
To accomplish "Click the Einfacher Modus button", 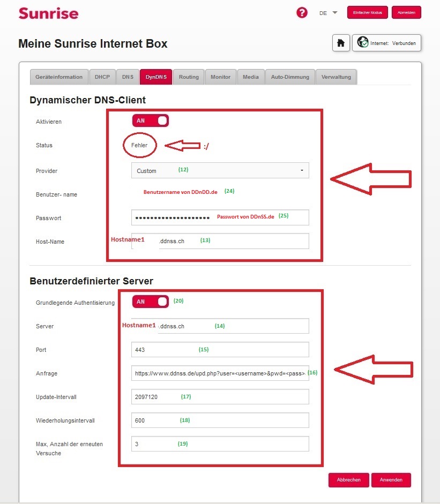I will [368, 12].
